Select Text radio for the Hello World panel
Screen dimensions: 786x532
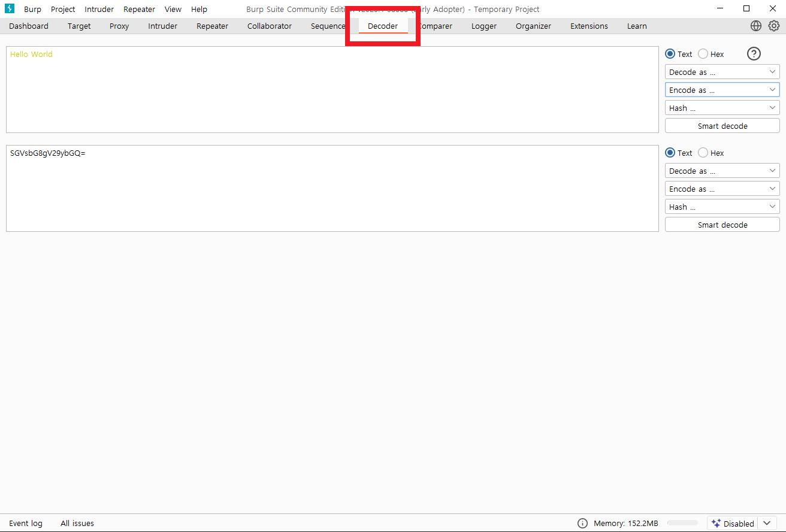(679, 54)
